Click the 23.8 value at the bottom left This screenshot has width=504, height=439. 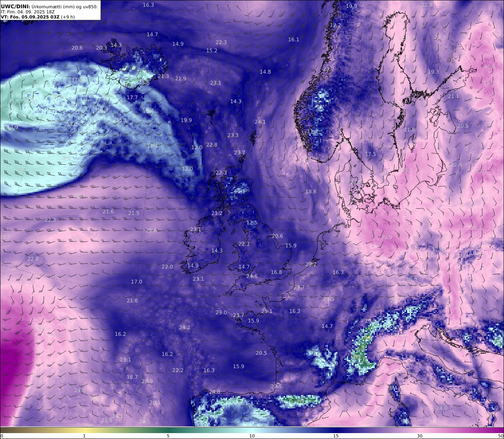107,420
